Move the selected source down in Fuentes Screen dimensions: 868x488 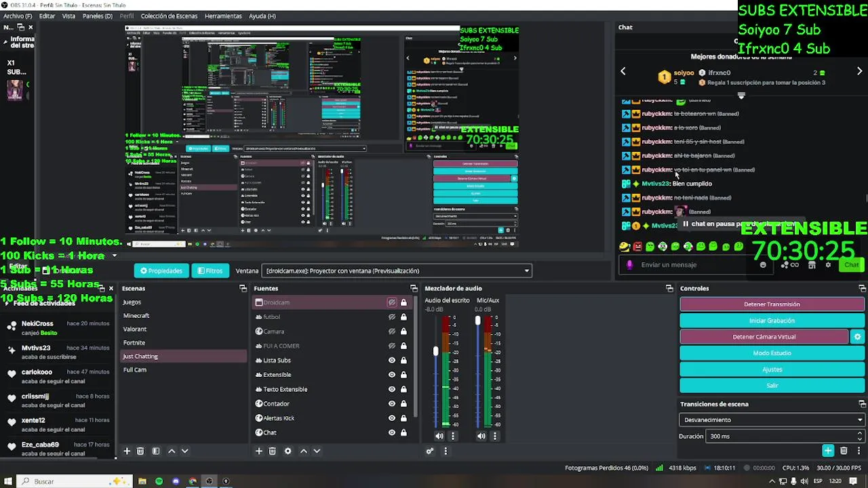coord(316,451)
